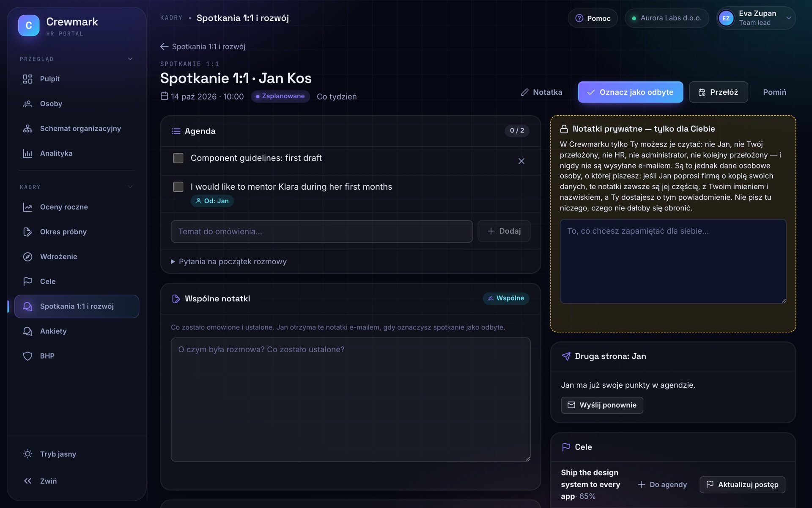Open Analityka chart icon
Image resolution: width=812 pixels, height=508 pixels.
pos(27,154)
